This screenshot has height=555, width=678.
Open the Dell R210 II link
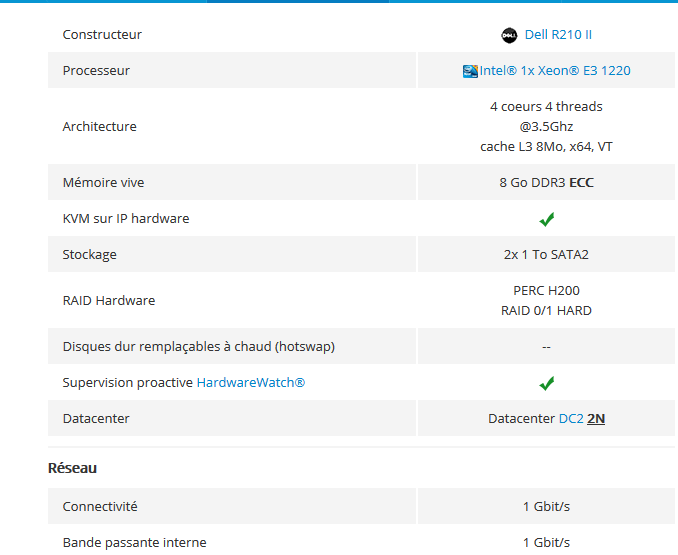[558, 35]
